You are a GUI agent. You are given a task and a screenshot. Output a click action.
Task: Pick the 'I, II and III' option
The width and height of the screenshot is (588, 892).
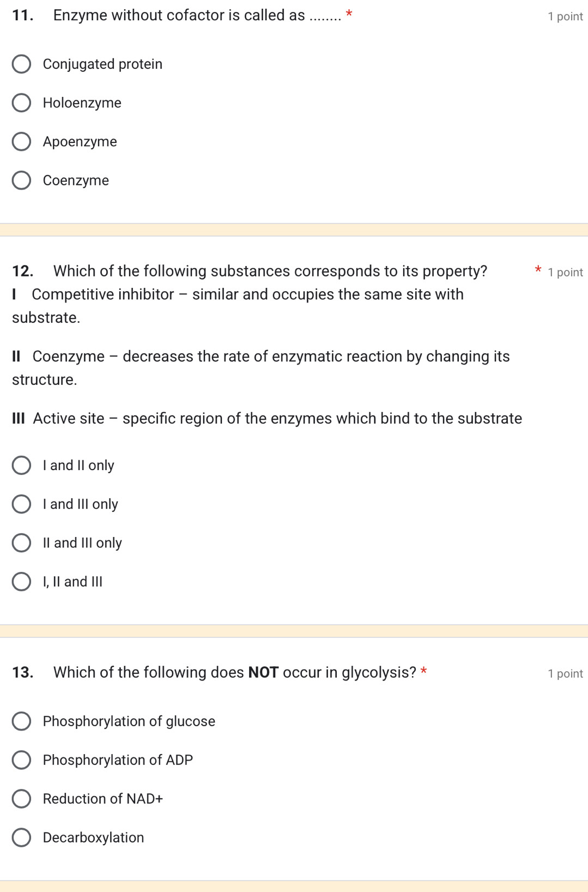22,582
